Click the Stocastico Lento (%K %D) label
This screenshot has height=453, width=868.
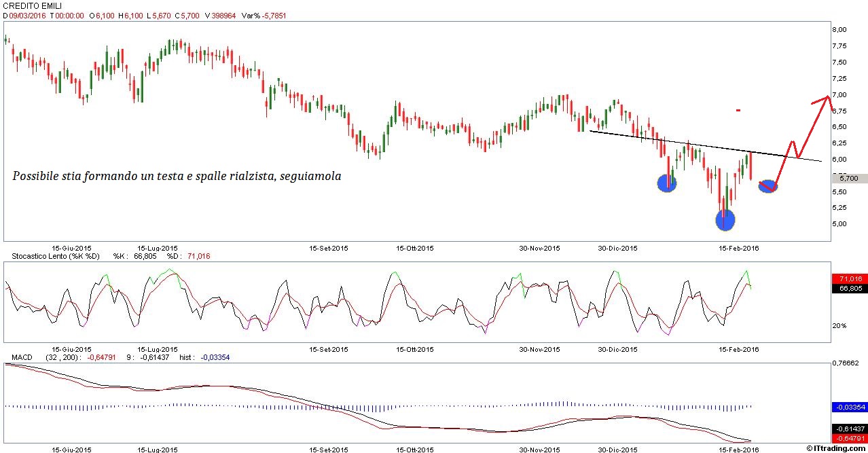coord(52,256)
